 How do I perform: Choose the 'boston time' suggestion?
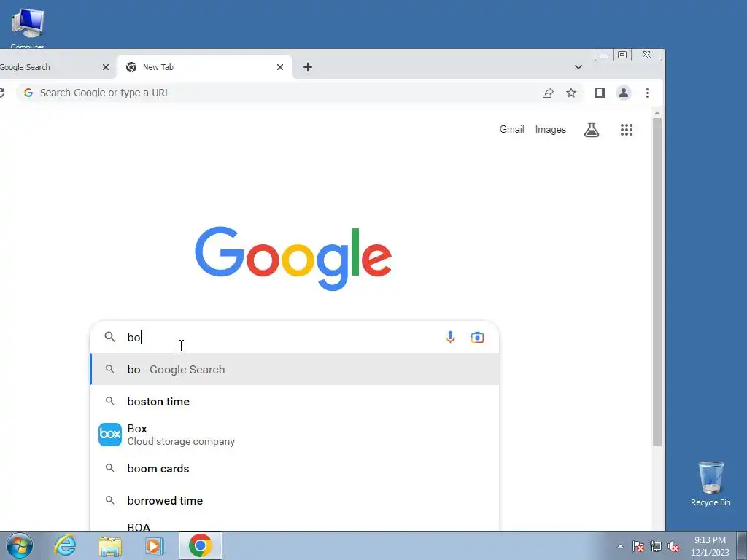pos(295,402)
